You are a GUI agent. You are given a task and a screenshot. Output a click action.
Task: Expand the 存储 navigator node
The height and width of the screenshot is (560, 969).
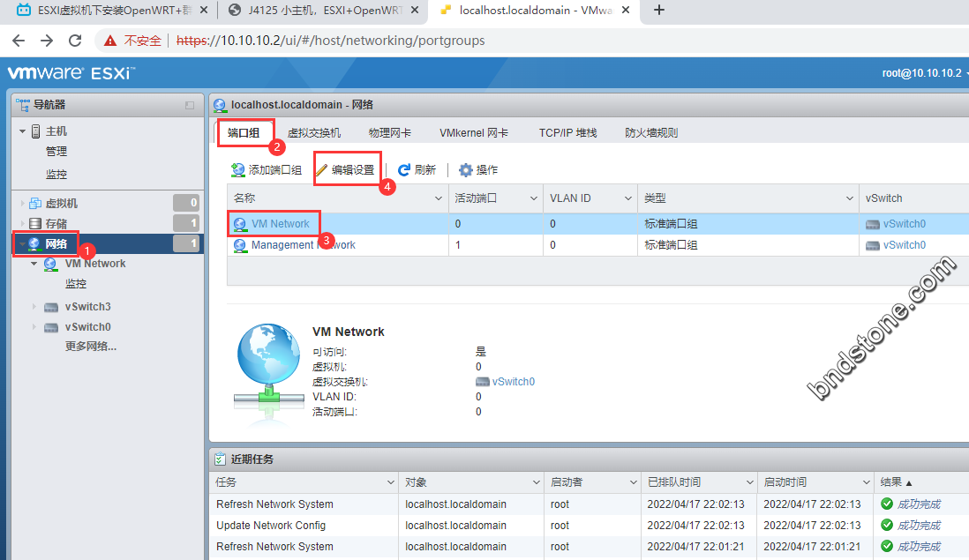[22, 223]
